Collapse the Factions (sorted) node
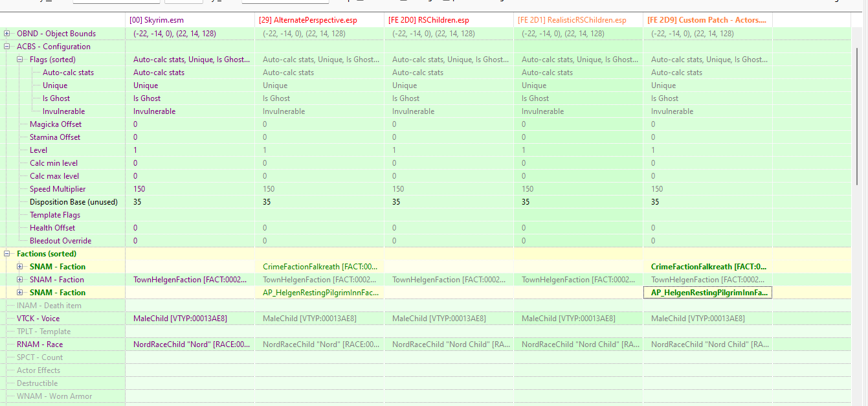This screenshot has height=406, width=868. coord(7,254)
